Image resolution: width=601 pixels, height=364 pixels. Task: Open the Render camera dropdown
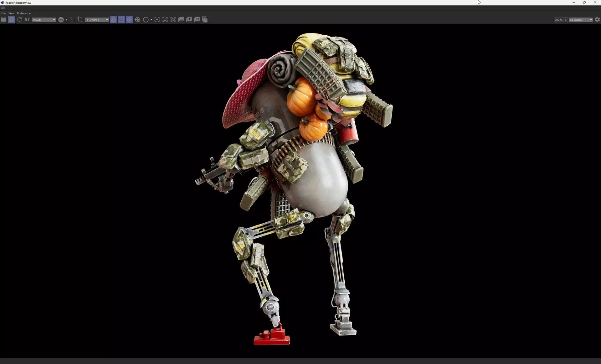tap(97, 20)
